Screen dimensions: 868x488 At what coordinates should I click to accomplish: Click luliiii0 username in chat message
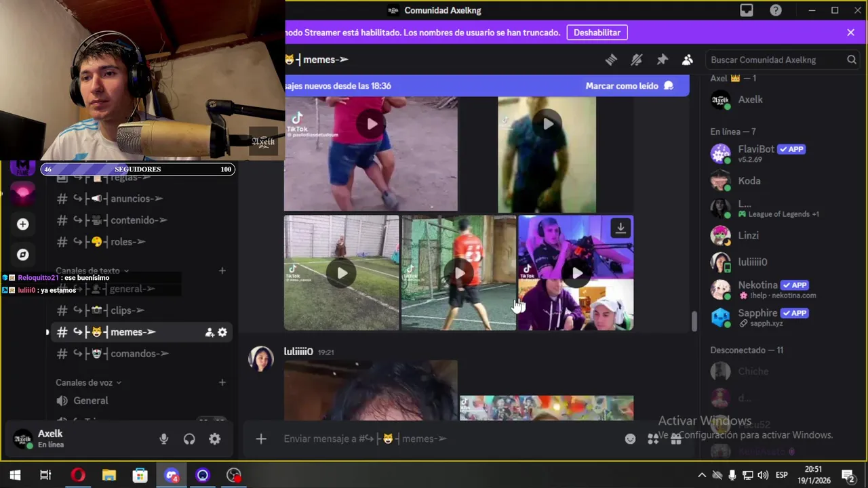298,352
